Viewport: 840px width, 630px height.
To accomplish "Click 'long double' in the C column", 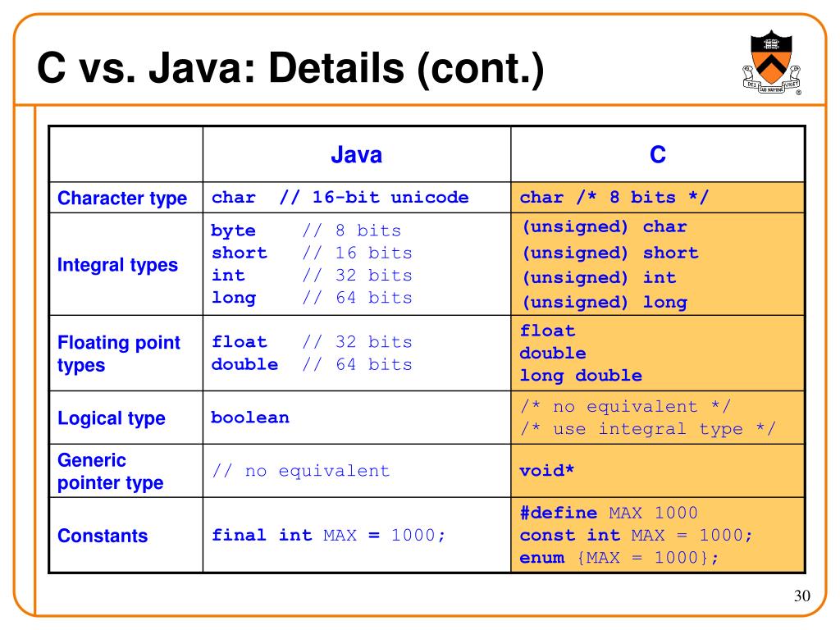I will [581, 376].
